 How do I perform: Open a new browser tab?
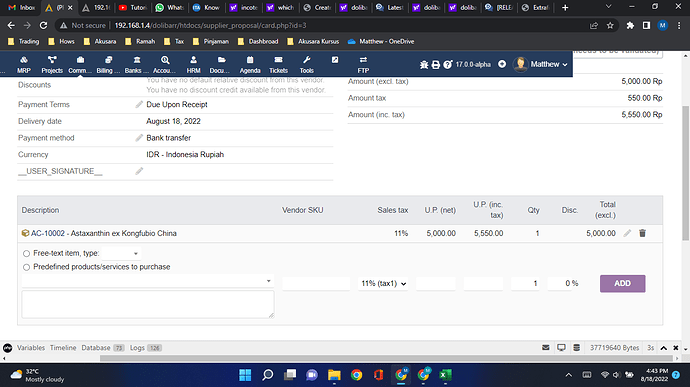[565, 7]
